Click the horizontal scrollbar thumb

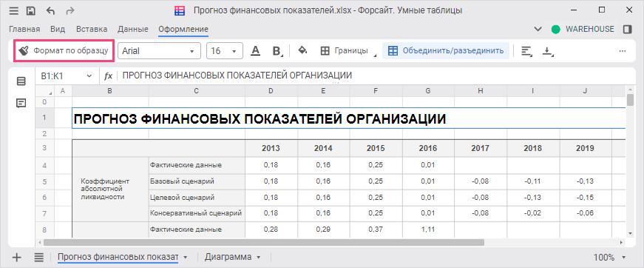pos(263,243)
